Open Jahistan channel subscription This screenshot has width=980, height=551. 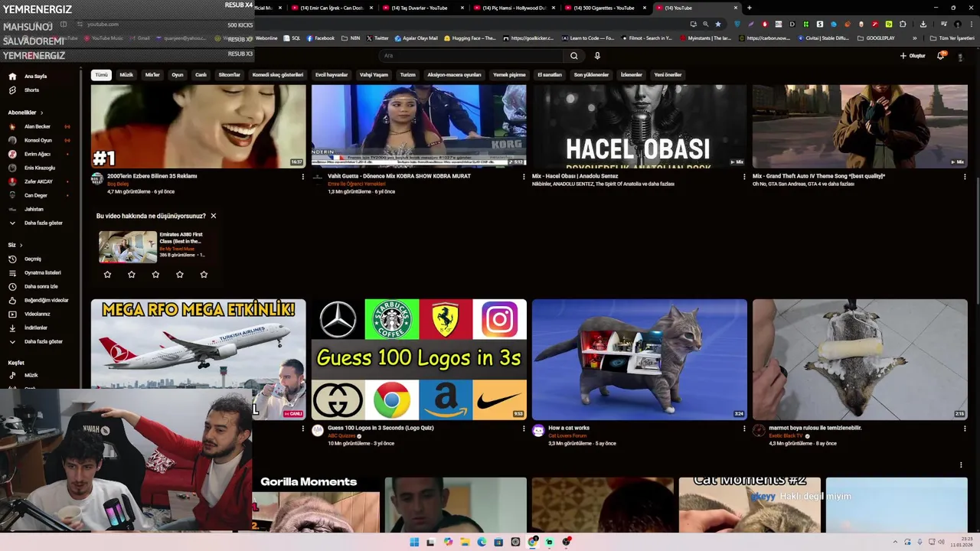(34, 209)
